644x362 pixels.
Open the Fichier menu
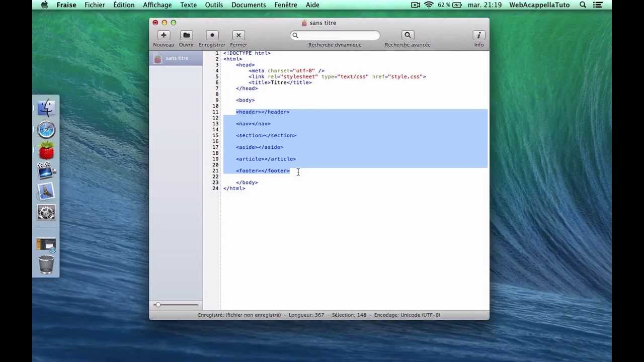tap(95, 5)
